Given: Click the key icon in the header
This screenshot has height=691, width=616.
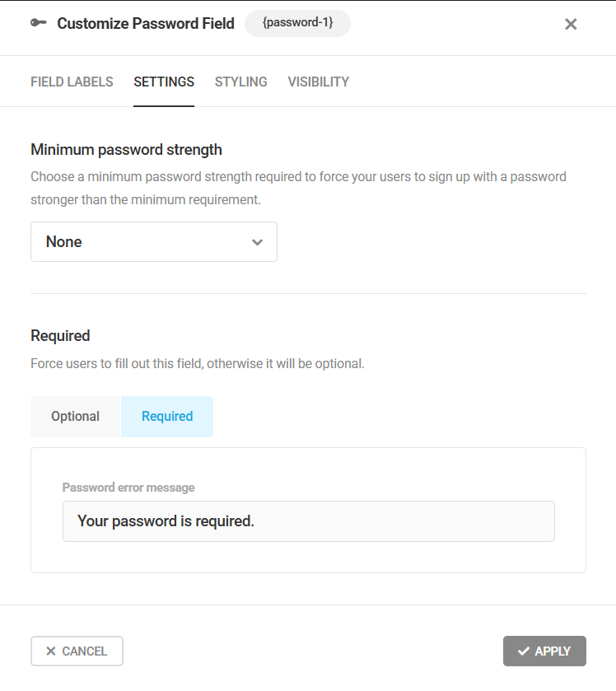Looking at the screenshot, I should (38, 24).
